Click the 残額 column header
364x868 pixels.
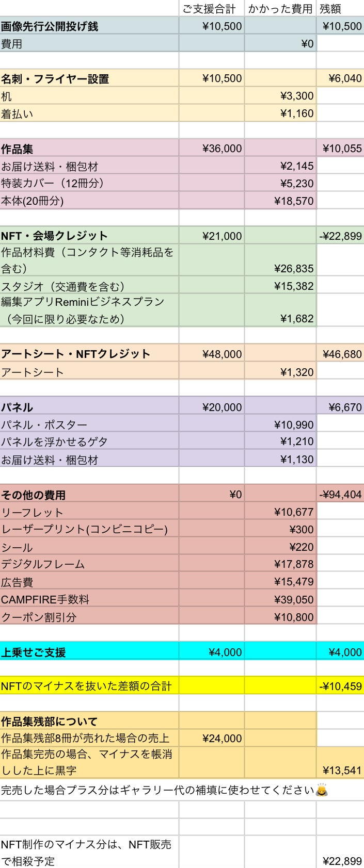[330, 9]
